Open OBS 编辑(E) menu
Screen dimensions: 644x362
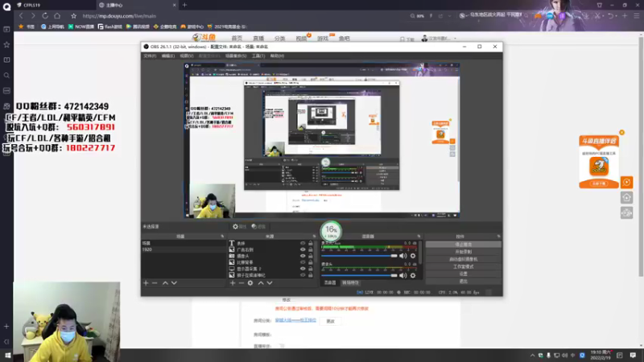click(168, 56)
